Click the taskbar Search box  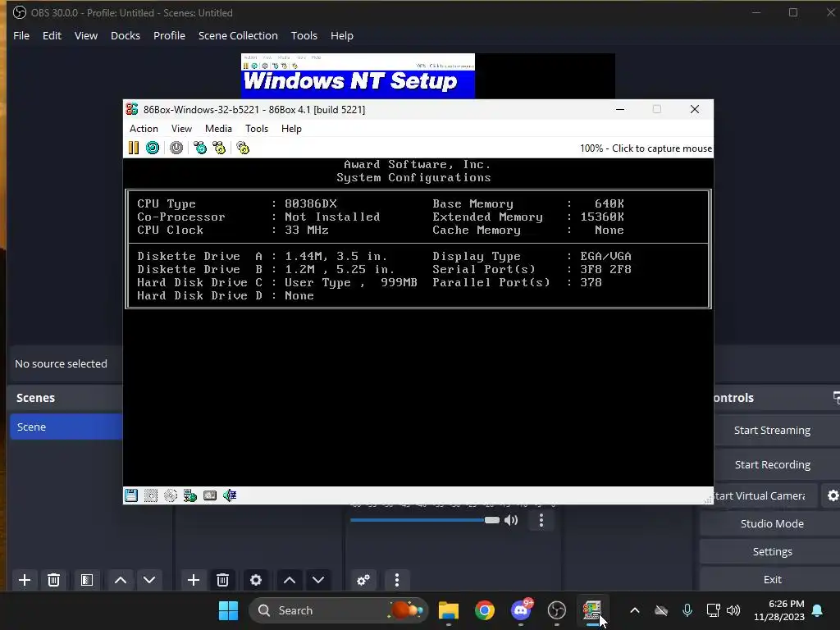339,610
